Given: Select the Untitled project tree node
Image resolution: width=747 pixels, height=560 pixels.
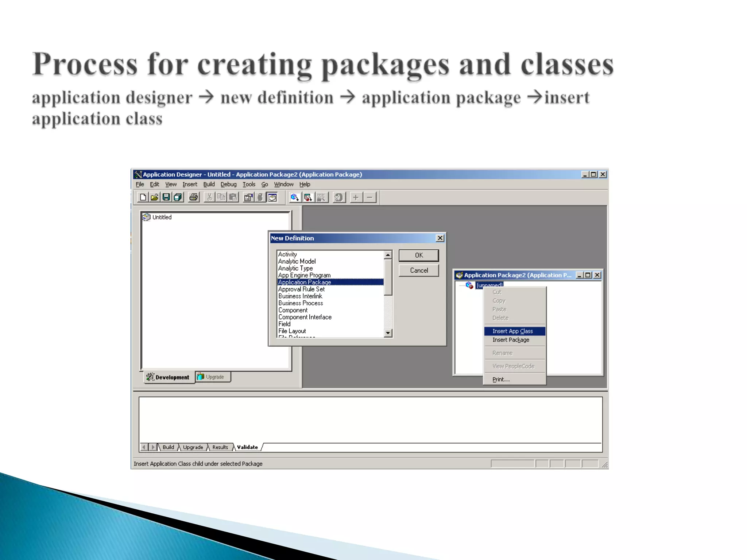Looking at the screenshot, I should click(x=162, y=217).
